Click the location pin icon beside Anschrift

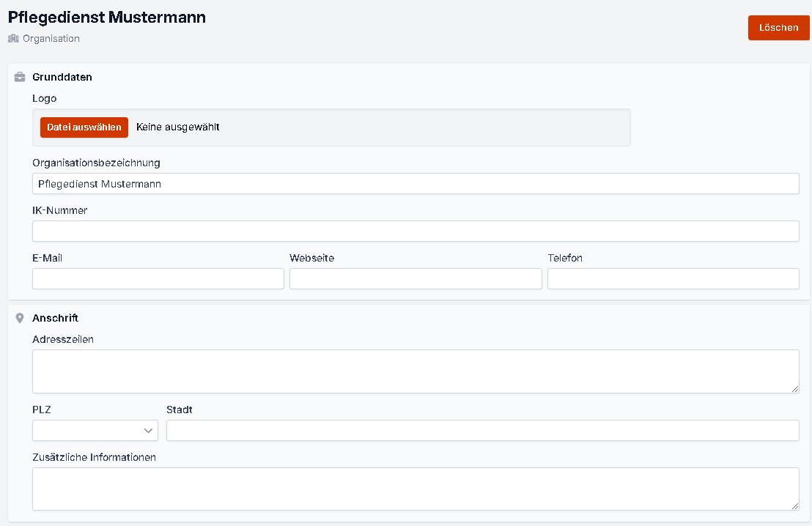[20, 318]
